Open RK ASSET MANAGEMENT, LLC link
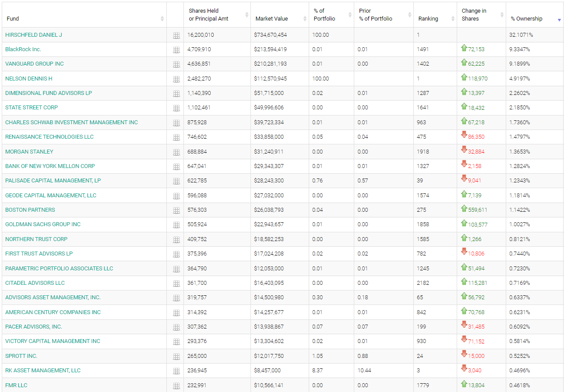 (x=43, y=370)
